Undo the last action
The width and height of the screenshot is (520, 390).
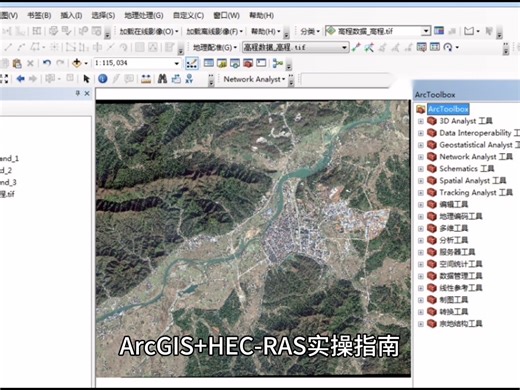47,63
